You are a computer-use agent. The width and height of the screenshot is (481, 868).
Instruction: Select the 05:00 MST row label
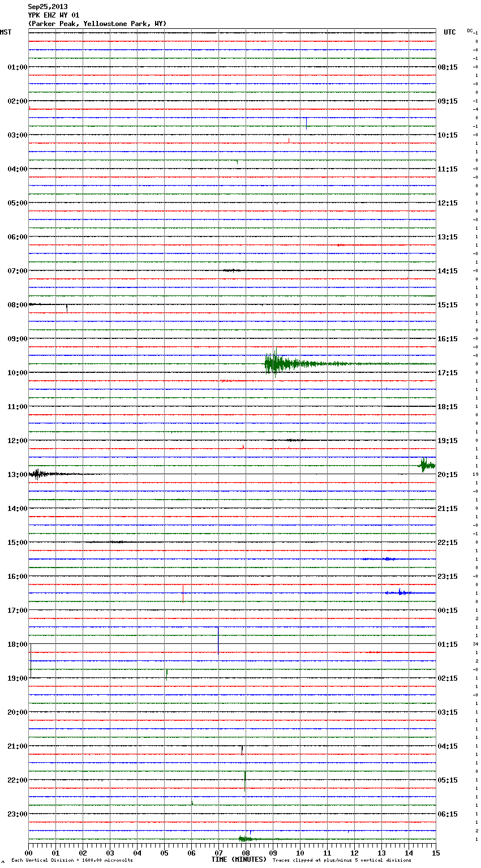18,203
